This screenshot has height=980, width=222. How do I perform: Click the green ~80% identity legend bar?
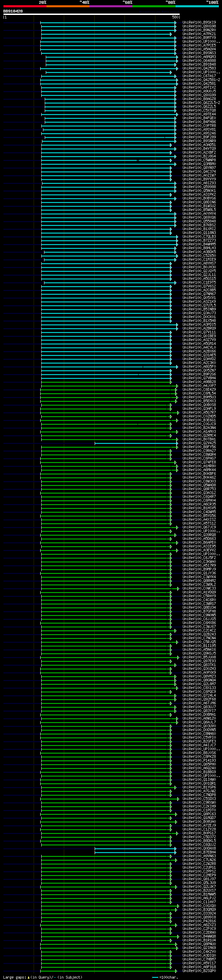pos(154,6)
